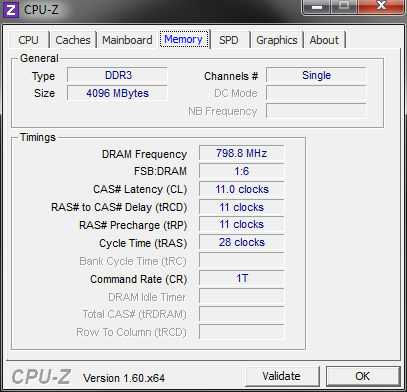Select the Size field showing 4096 MBytes
This screenshot has height=392, width=407.
click(117, 93)
